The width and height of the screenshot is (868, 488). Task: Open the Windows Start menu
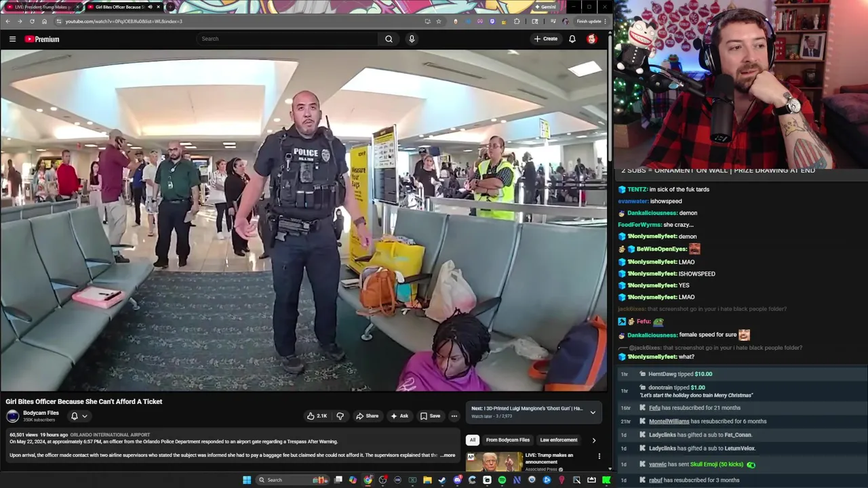click(247, 480)
